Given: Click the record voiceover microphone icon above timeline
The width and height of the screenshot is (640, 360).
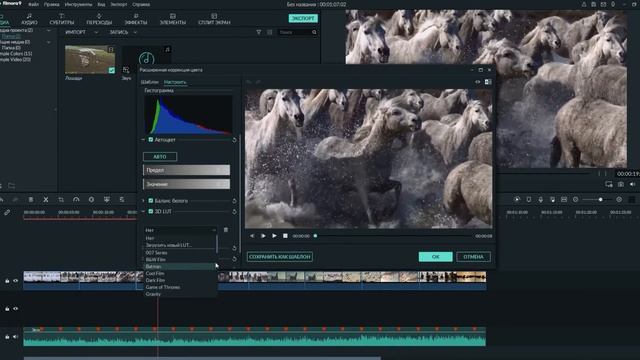Looking at the screenshot, I should pyautogui.click(x=540, y=200).
